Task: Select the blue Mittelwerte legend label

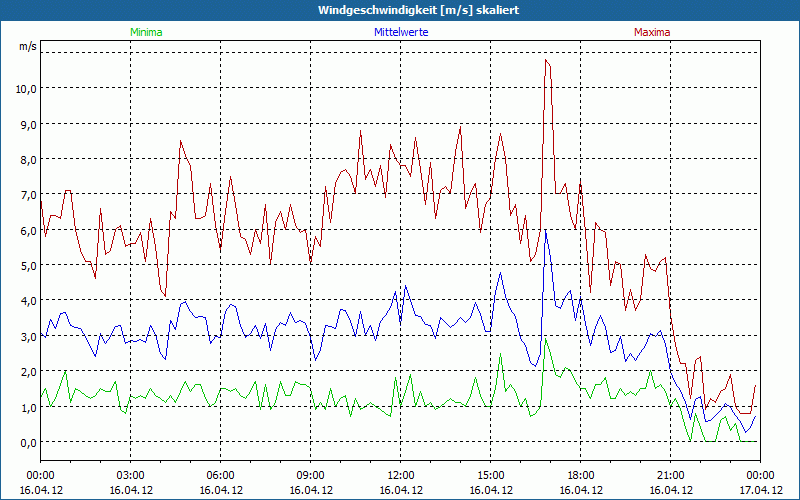Action: point(401,32)
